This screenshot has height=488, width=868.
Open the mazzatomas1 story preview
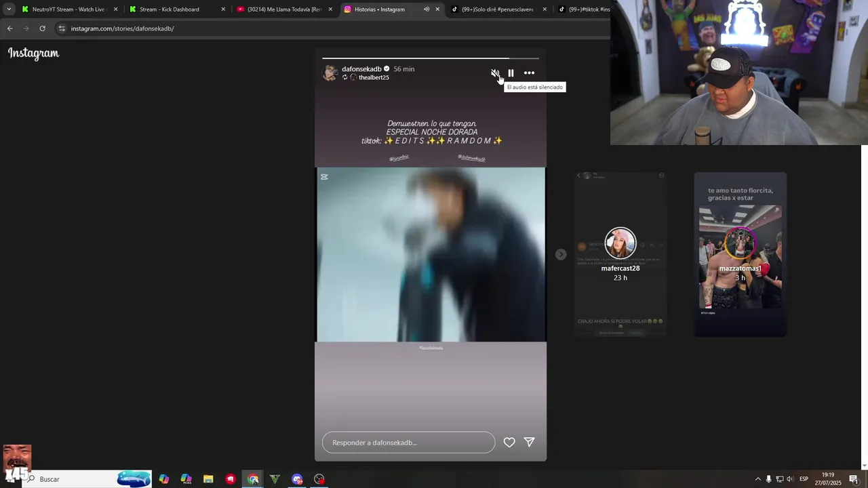pyautogui.click(x=740, y=254)
